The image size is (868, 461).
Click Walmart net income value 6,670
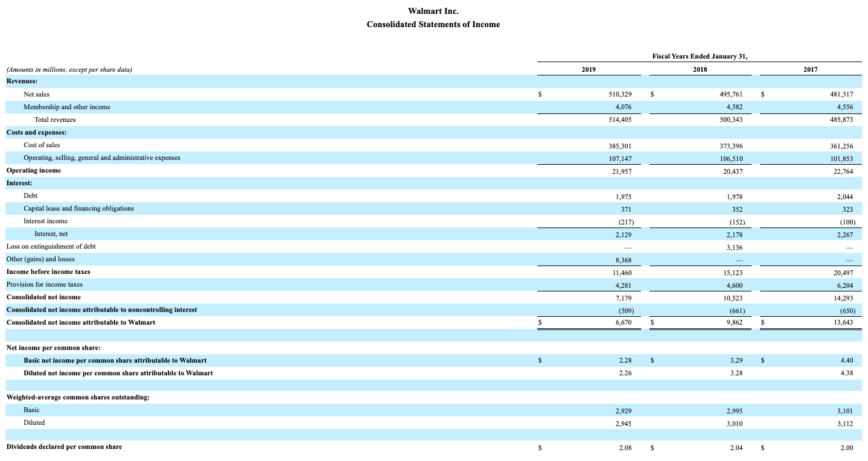pos(624,323)
